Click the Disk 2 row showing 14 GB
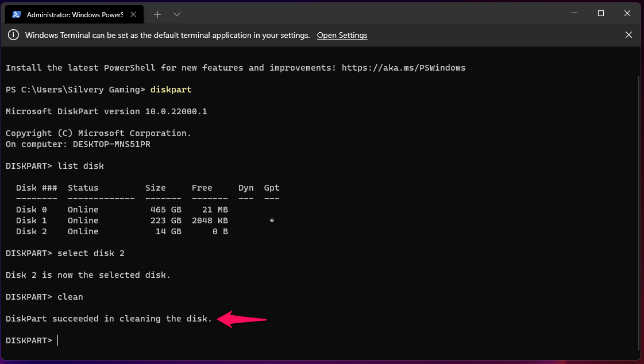This screenshot has height=364, width=644. click(122, 231)
